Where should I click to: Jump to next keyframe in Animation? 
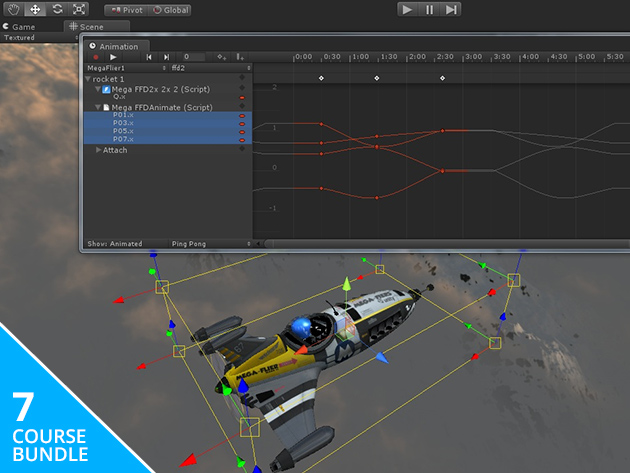click(x=166, y=57)
